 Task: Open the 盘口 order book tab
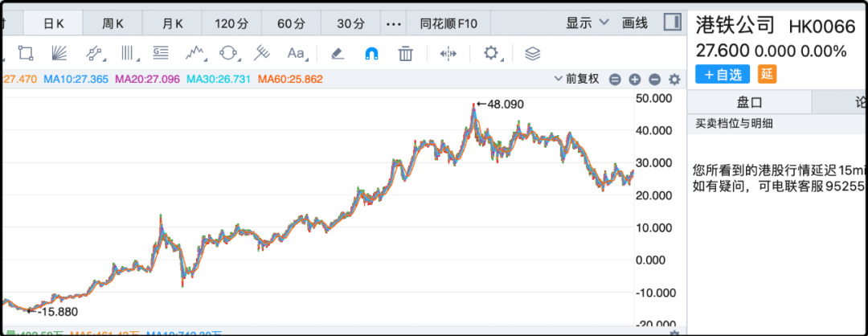(749, 102)
